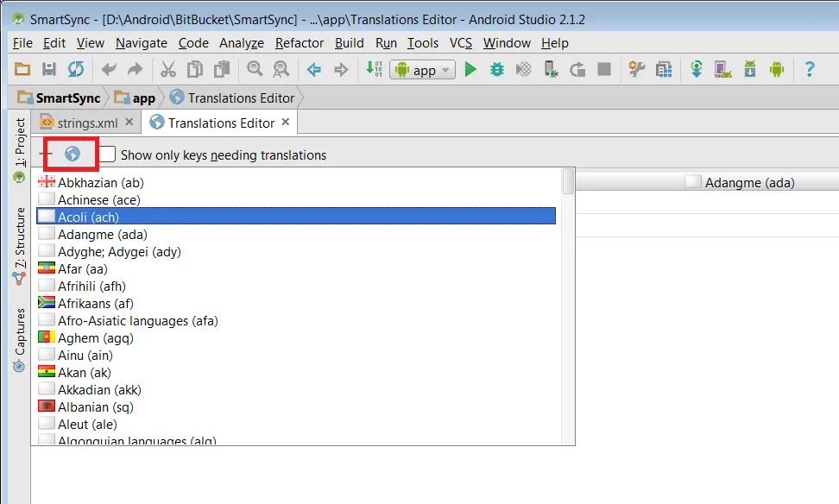The width and height of the screenshot is (839, 504).
Task: Open the Code menu
Action: pos(193,43)
